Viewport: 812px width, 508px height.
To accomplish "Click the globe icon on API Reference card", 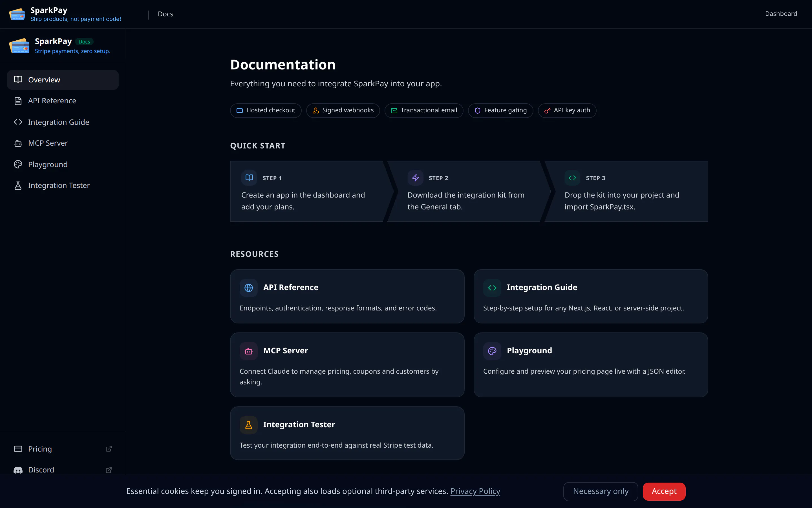I will pyautogui.click(x=249, y=288).
